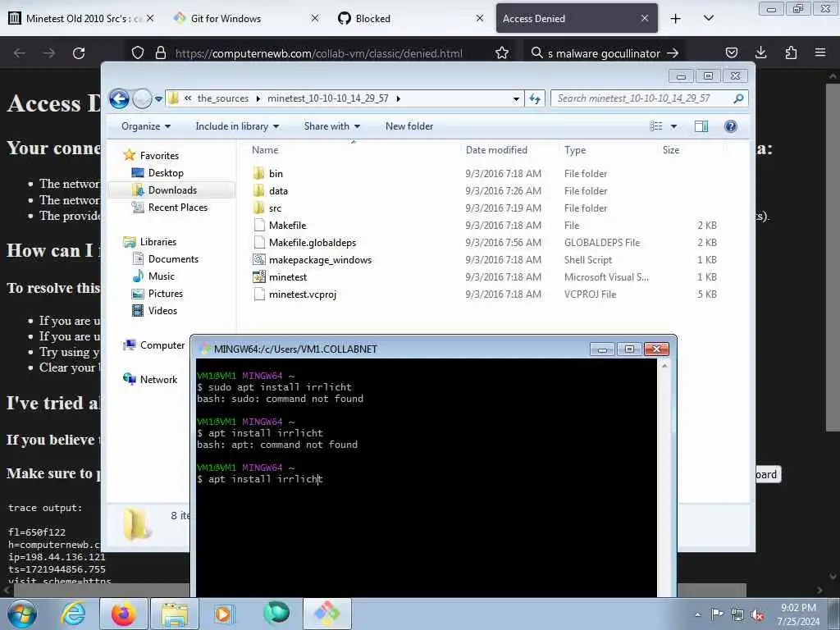Screen dimensions: 840x630
Task: Select the Makefile file
Action: (288, 225)
